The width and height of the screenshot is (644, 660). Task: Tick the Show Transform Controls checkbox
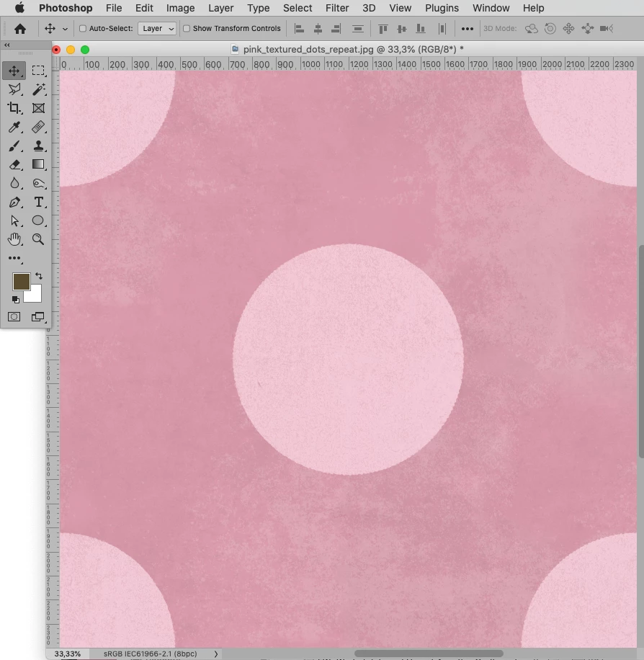(x=187, y=28)
